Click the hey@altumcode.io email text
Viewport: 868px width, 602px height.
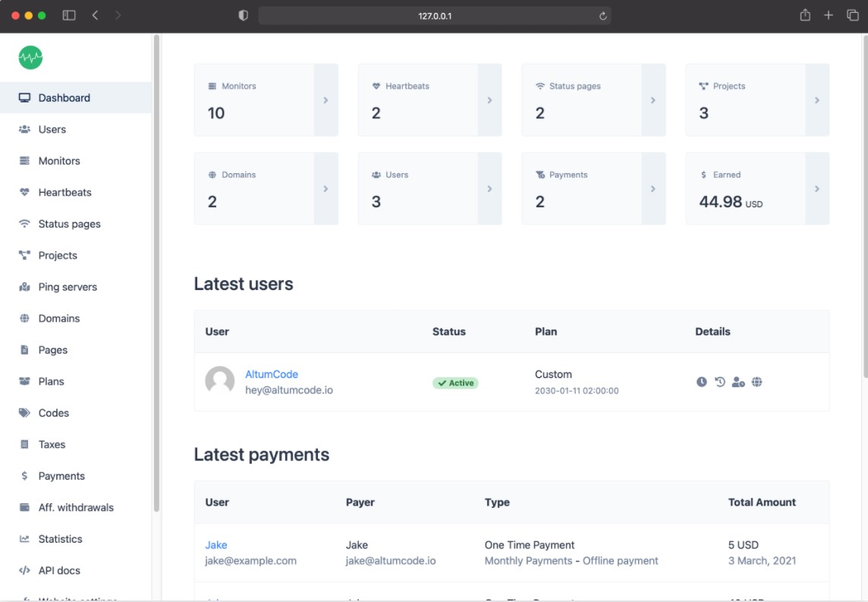tap(289, 390)
